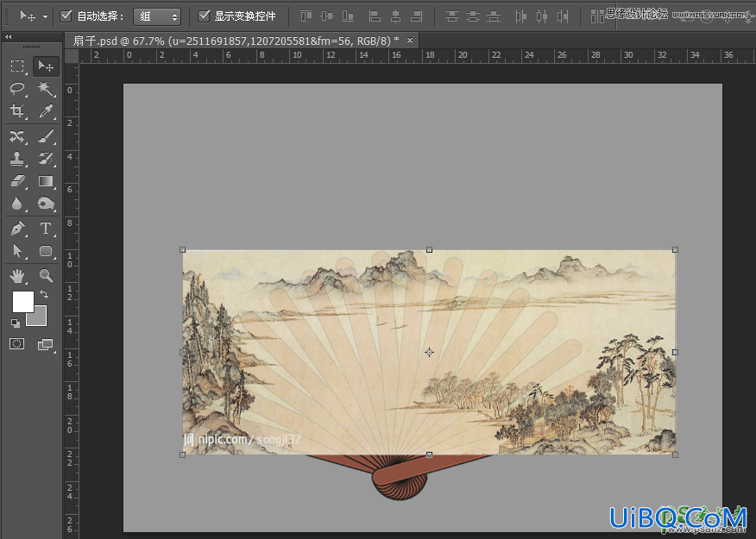The image size is (756, 539).
Task: Align right edges in options bar
Action: (x=416, y=16)
